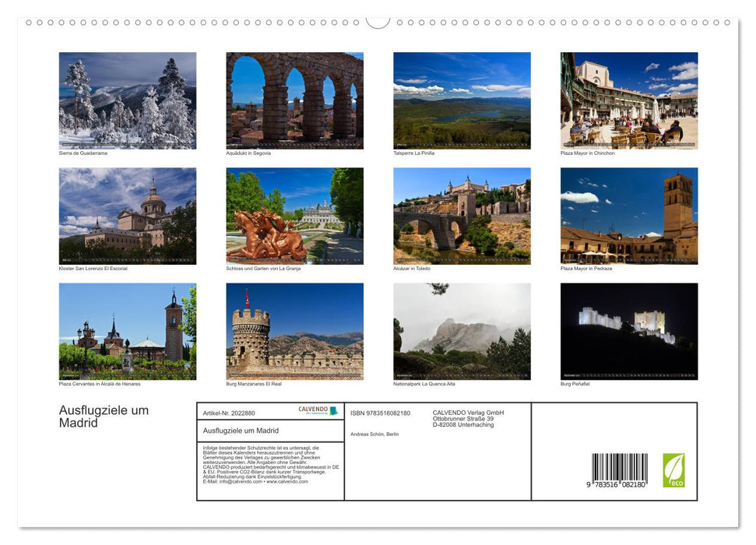Click the Andreas Schön, Berlin author credit

click(375, 434)
